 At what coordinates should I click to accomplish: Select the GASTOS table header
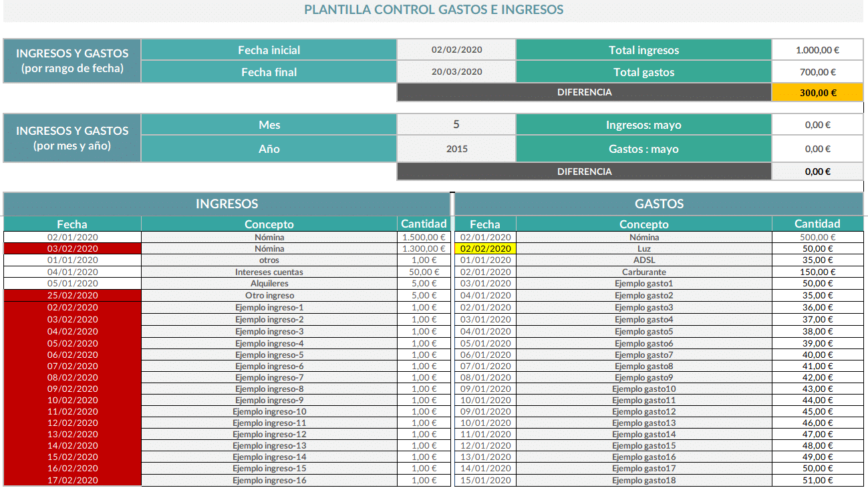point(658,204)
